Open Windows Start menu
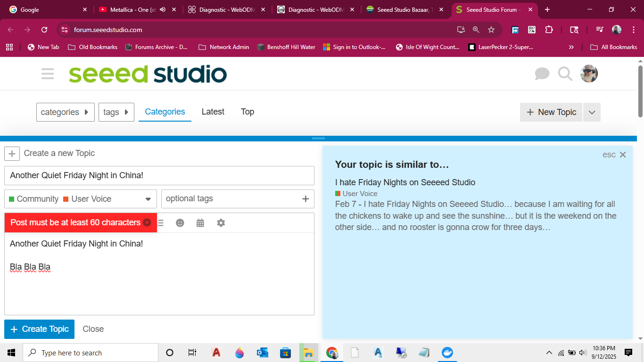 tap(11, 353)
